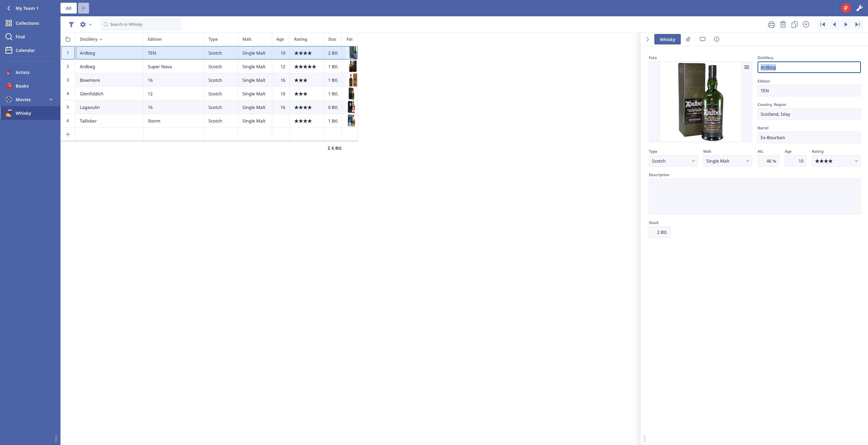868x445 pixels.
Task: Open the Bowmore bottle thumbnail
Action: pos(353,80)
